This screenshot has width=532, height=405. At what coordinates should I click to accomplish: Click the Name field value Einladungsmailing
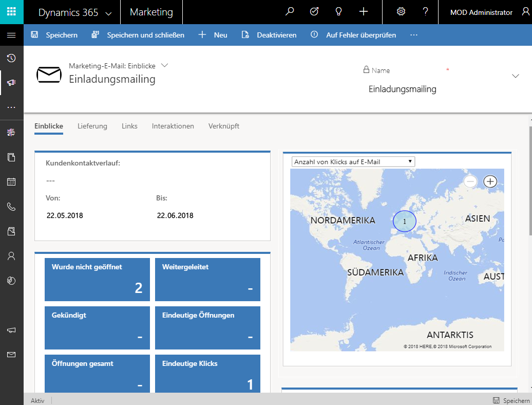tap(403, 89)
